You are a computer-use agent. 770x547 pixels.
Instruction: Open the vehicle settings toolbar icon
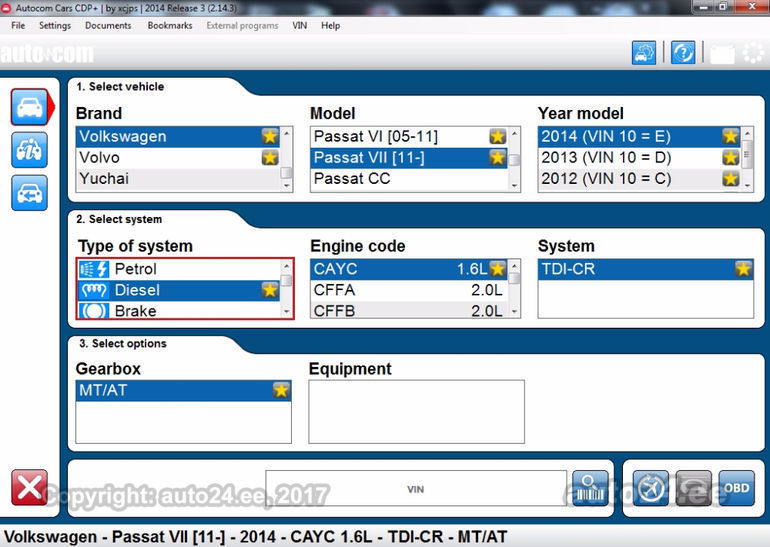pos(644,53)
